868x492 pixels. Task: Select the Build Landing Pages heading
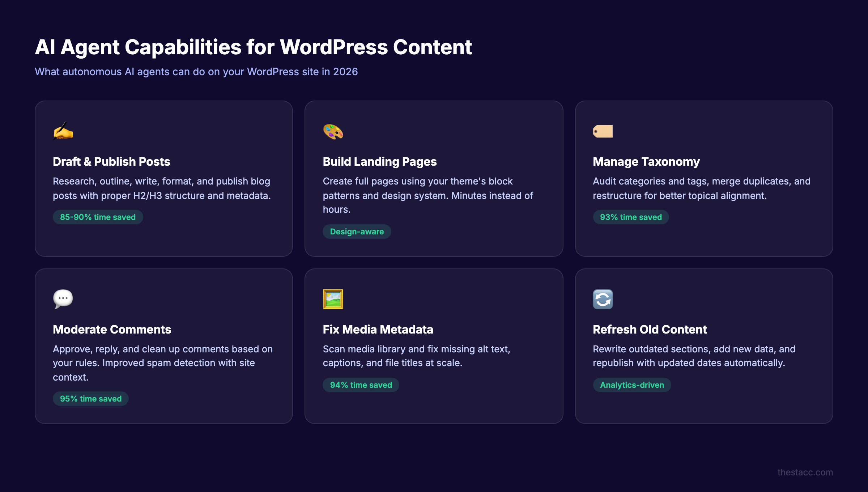coord(379,162)
